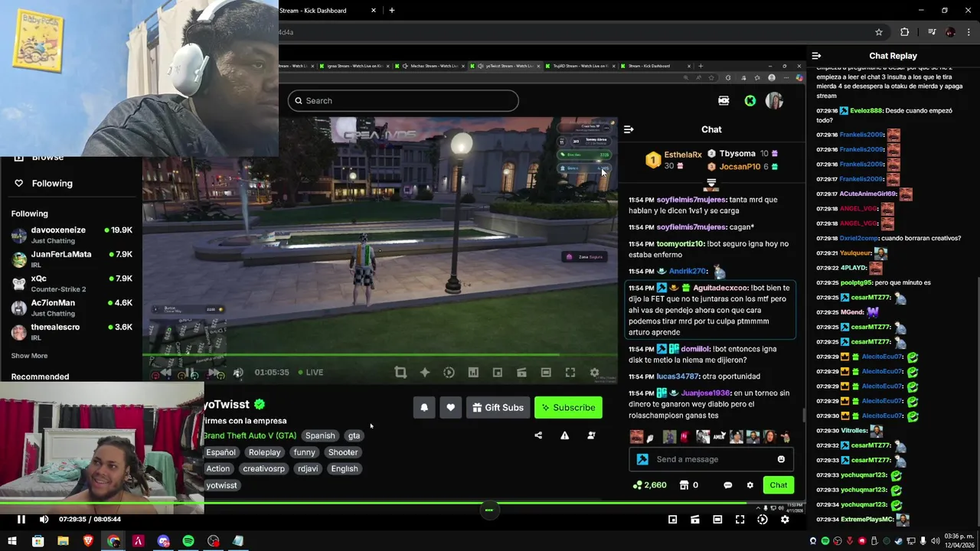Seek on the green VOD progress bar
The image size is (980, 551).
coord(402,503)
